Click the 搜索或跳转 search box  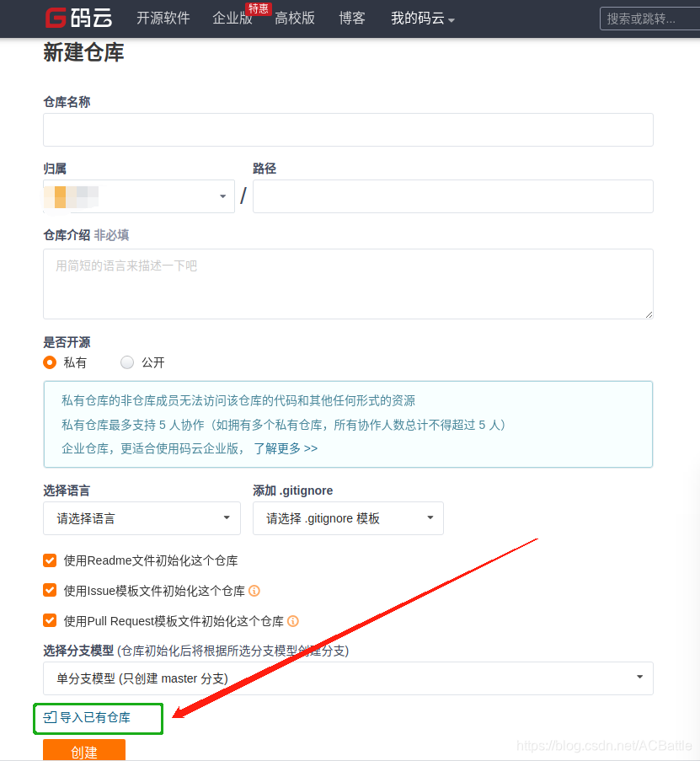[656, 18]
